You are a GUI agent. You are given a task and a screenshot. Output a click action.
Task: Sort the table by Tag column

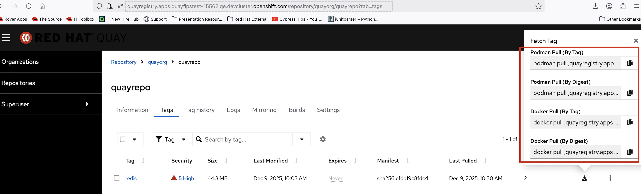point(143,161)
